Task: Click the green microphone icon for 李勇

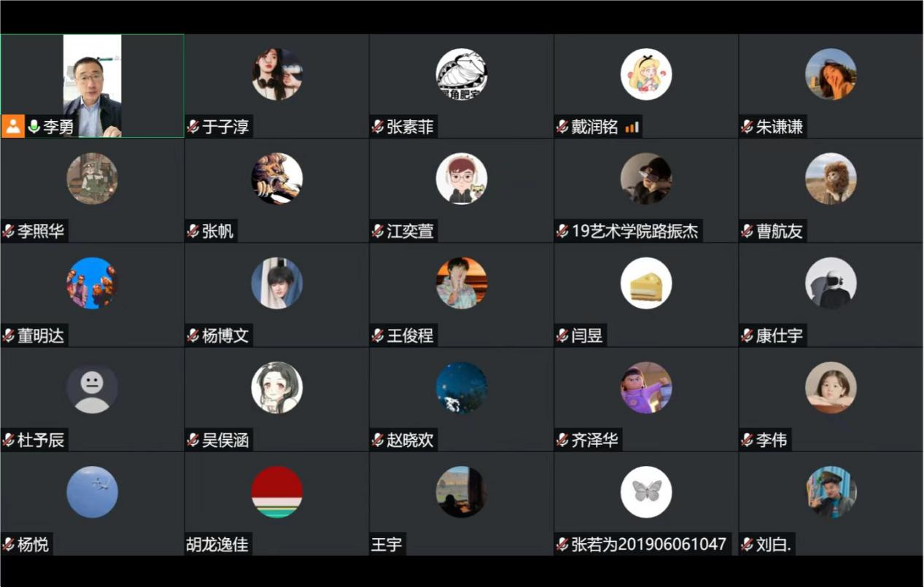Action: click(x=34, y=127)
